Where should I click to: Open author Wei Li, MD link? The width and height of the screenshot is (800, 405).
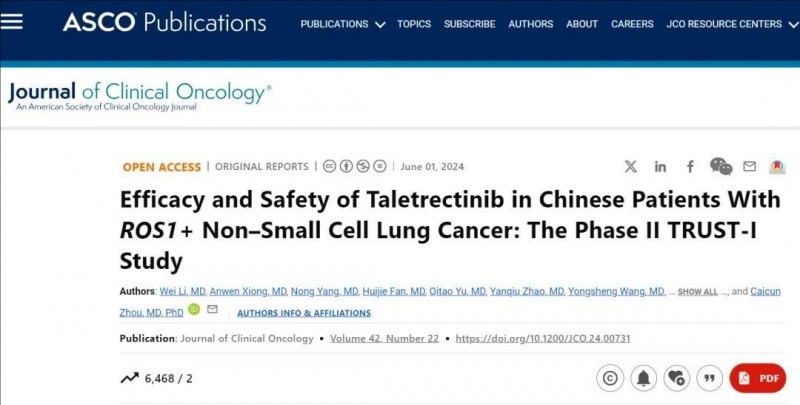tap(183, 291)
